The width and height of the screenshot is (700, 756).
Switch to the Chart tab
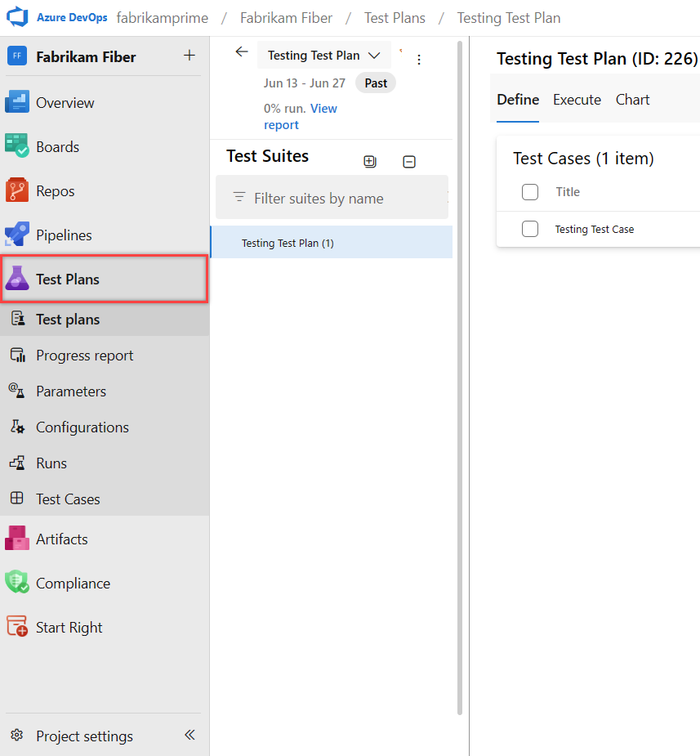point(632,100)
